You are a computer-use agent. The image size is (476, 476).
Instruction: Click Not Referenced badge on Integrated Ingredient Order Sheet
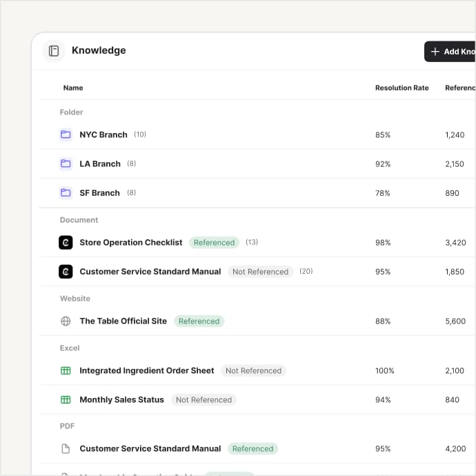click(x=253, y=370)
